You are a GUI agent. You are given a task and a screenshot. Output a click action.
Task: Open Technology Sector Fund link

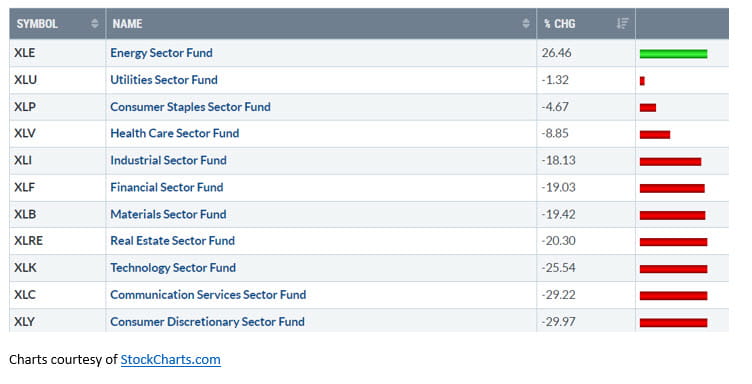click(x=173, y=268)
